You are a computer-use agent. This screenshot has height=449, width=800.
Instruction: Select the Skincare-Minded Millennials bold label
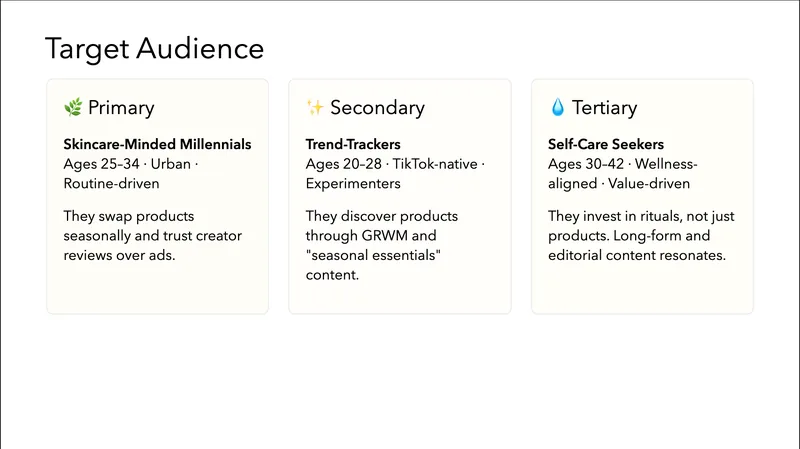click(x=157, y=145)
